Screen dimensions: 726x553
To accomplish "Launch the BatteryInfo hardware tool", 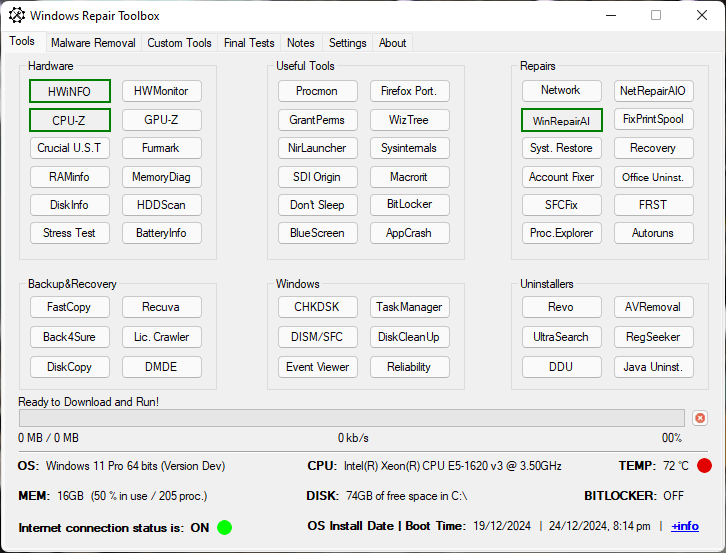I will 161,233.
